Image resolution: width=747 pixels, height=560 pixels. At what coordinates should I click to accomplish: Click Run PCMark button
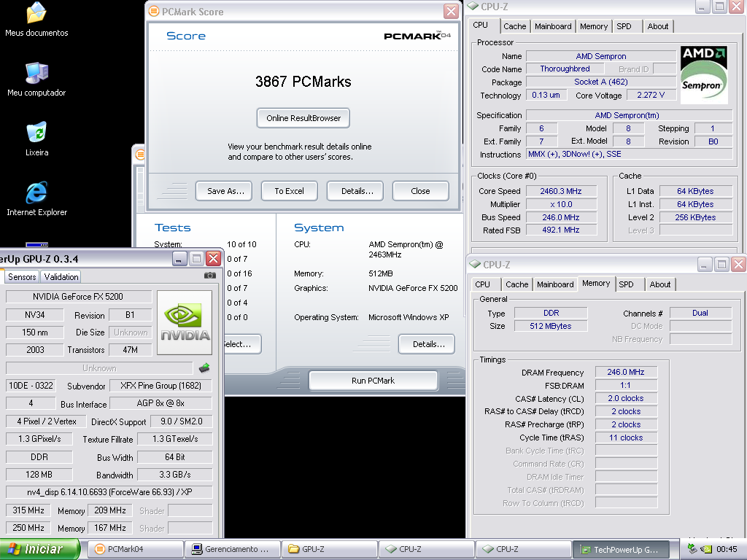pos(373,381)
